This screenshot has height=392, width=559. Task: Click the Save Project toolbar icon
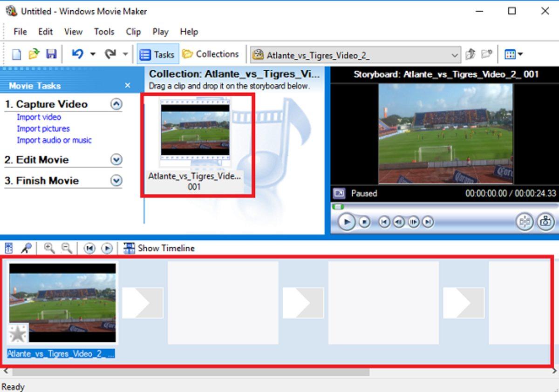point(51,54)
